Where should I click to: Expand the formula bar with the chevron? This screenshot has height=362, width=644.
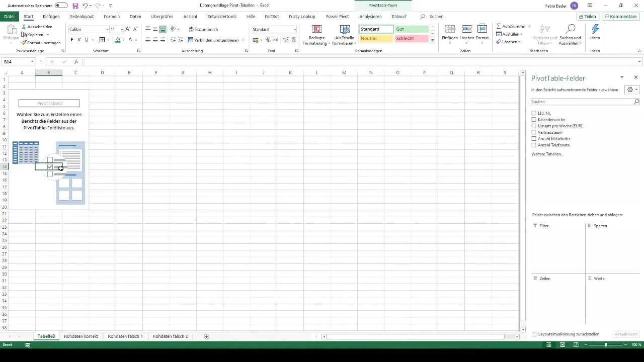coord(639,62)
